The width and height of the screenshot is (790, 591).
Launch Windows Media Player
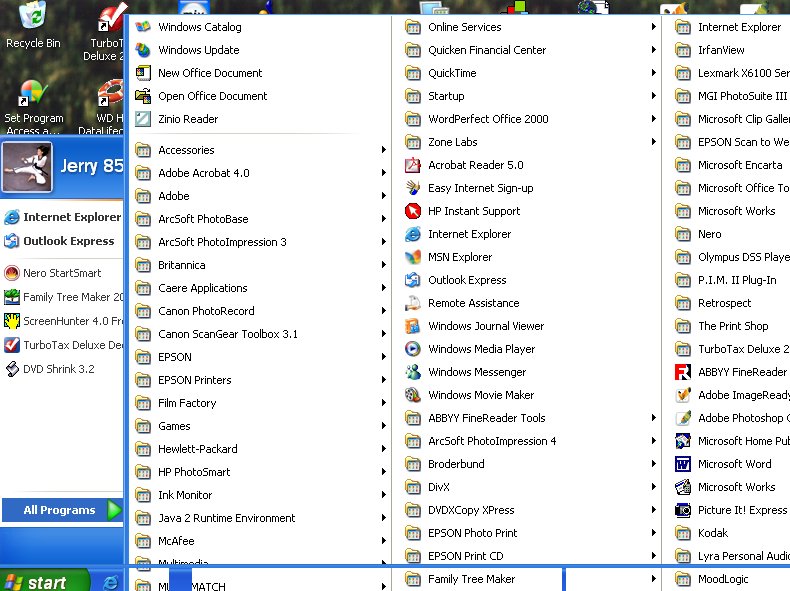click(x=470, y=349)
